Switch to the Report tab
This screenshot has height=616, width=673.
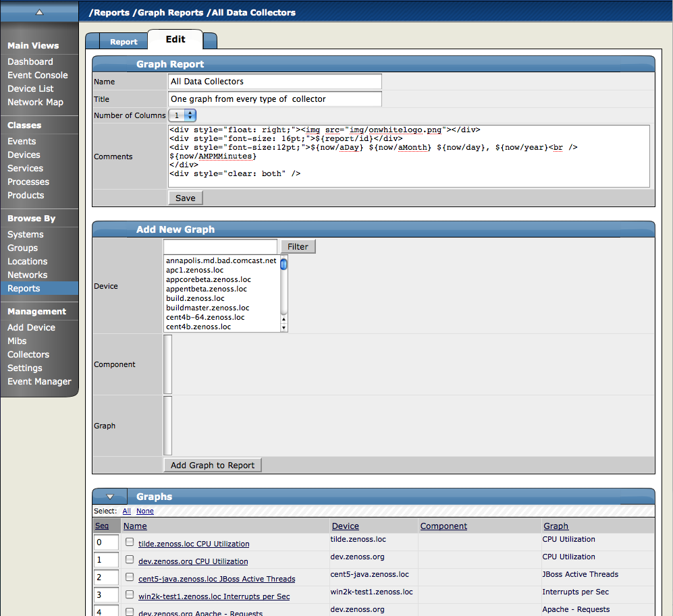[124, 42]
